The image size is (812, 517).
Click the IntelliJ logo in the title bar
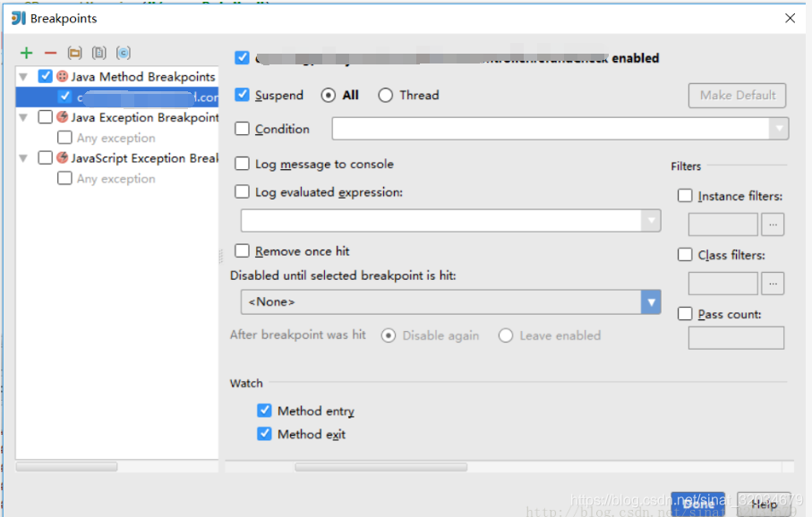(x=19, y=18)
